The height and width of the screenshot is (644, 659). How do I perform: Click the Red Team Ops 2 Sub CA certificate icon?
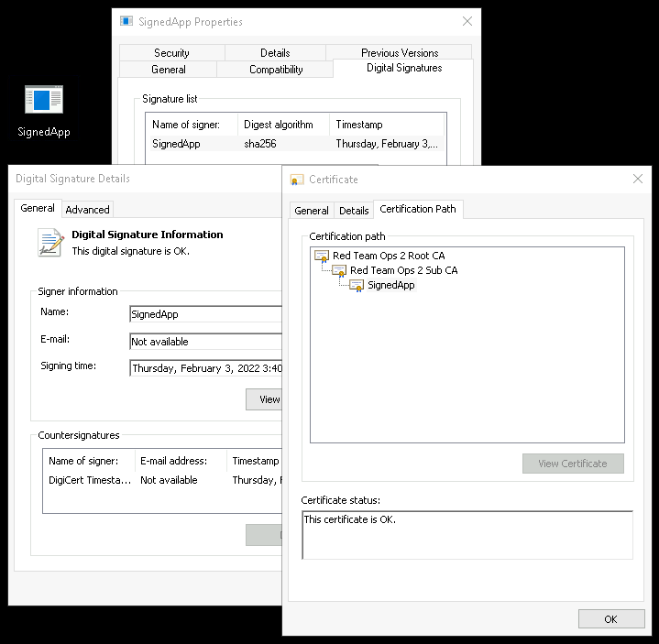[x=339, y=271]
